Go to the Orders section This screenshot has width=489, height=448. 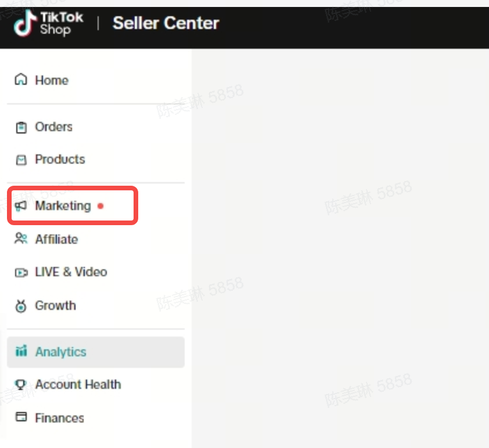tap(53, 127)
